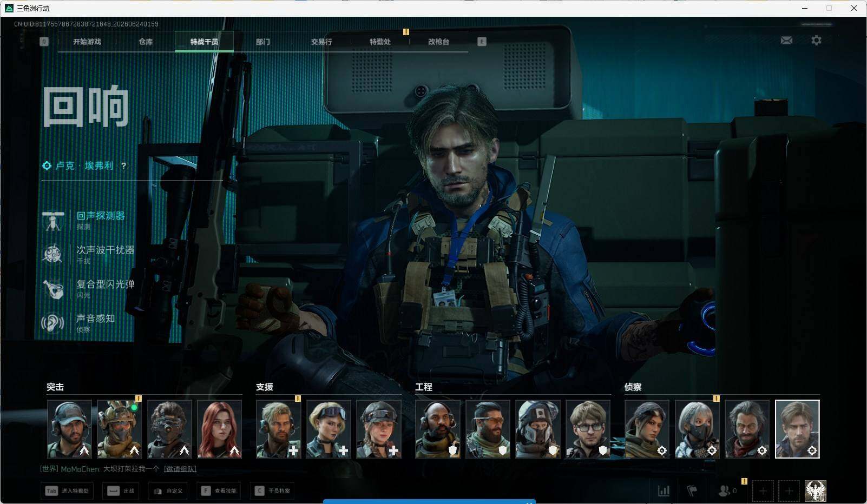Open the 特勤处 tab
The image size is (867, 504).
[380, 42]
